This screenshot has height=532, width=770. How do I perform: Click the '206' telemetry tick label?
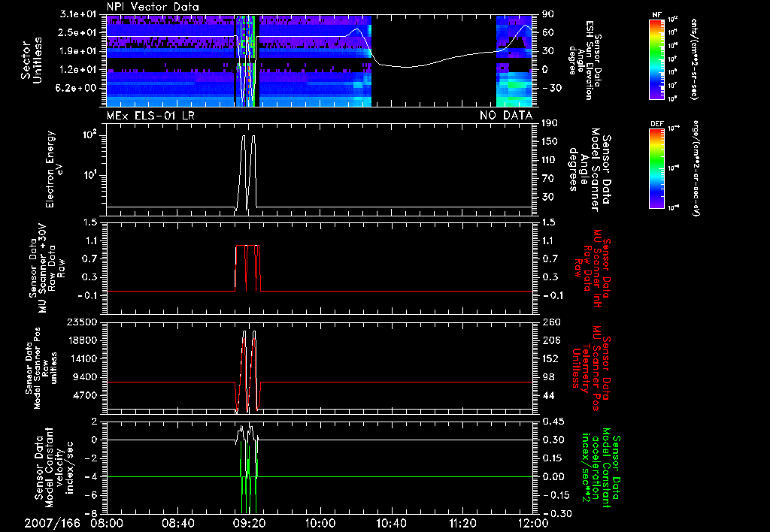pos(550,340)
